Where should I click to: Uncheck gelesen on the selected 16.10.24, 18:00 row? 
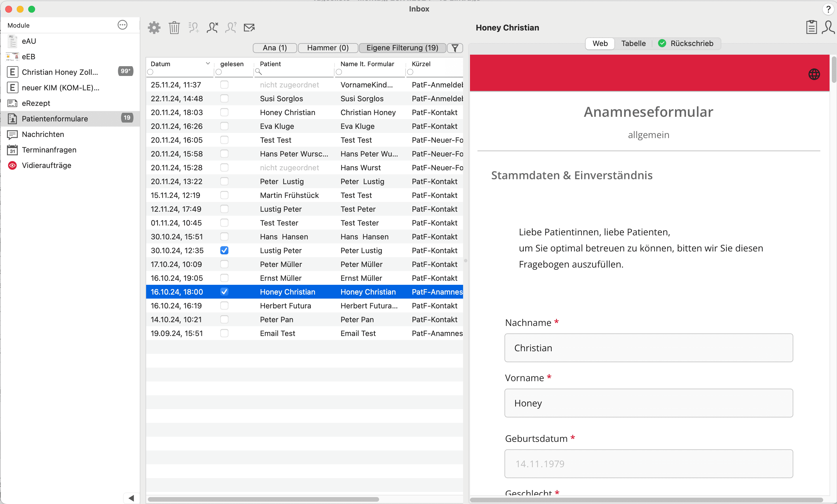pos(224,292)
